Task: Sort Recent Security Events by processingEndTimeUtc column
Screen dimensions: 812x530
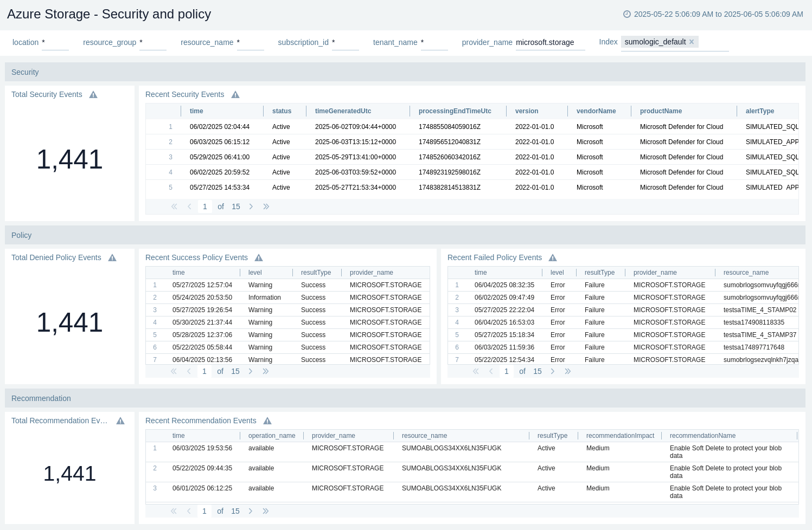Action: 455,111
